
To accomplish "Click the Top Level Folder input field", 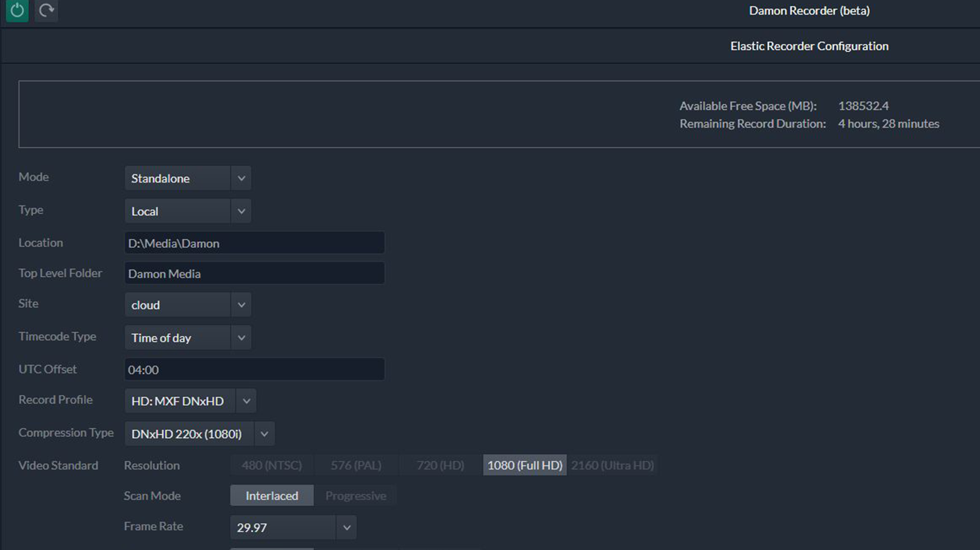I will [254, 274].
